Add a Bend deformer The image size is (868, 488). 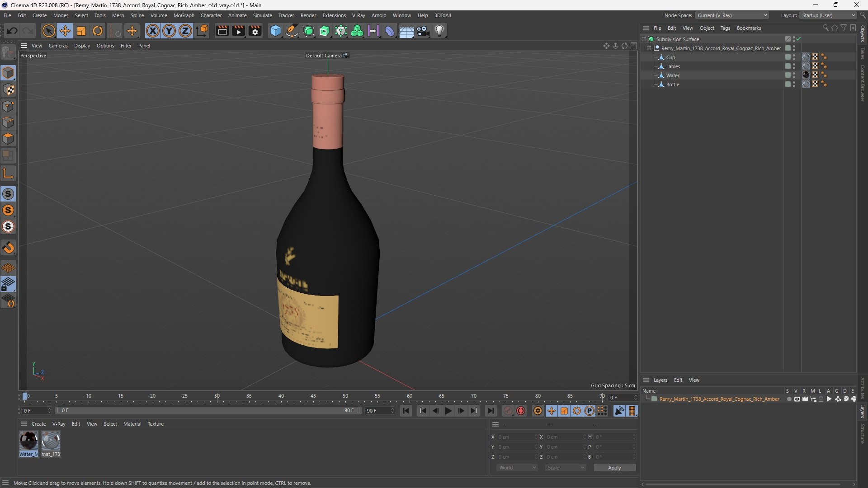pos(390,31)
